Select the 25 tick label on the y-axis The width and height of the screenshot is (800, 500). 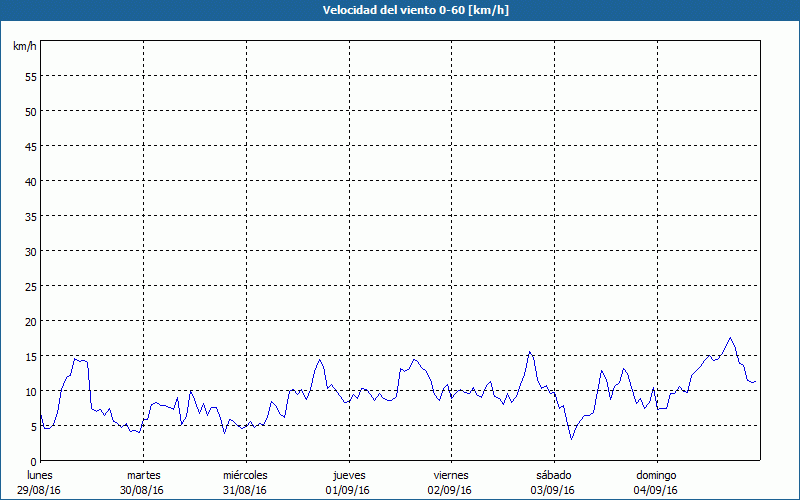[30, 286]
